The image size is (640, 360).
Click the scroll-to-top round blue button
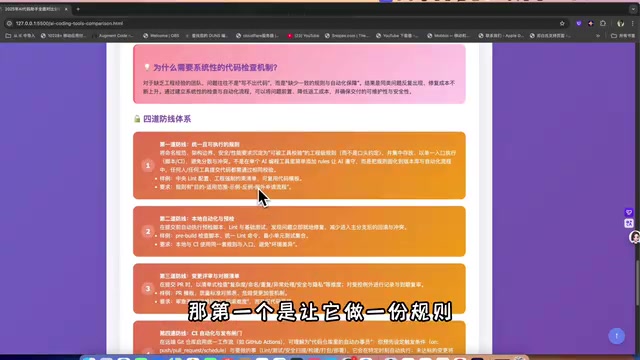point(616,336)
